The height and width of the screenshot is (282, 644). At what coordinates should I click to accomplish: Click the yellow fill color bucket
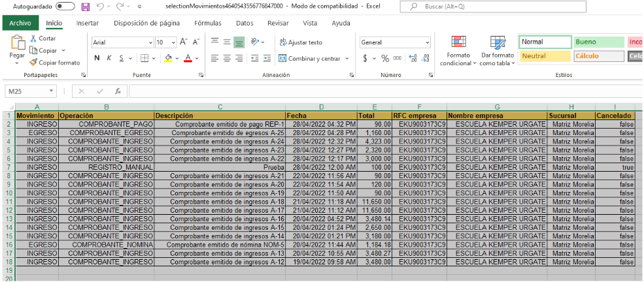pos(168,58)
